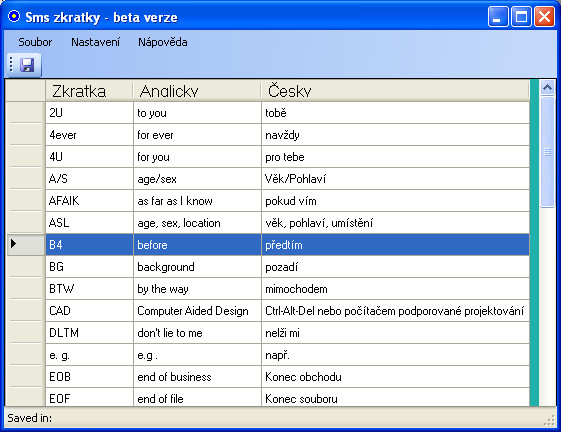
Task: Click the 'Saved in:' status bar text
Action: click(30, 418)
